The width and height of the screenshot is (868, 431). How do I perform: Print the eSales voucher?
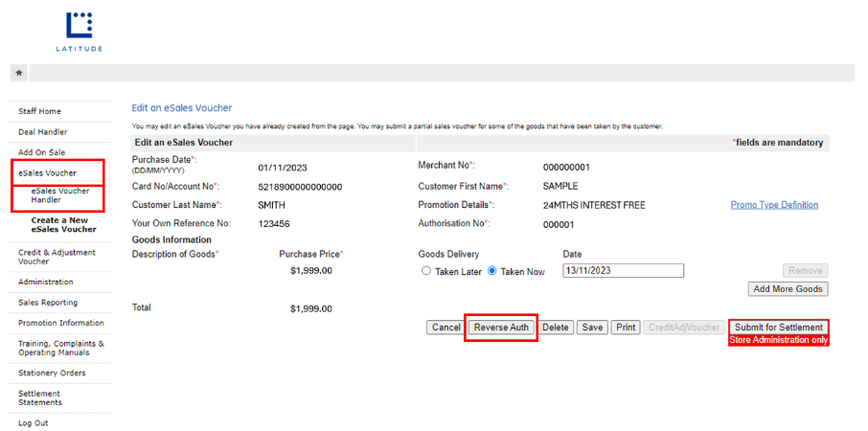[x=626, y=328]
